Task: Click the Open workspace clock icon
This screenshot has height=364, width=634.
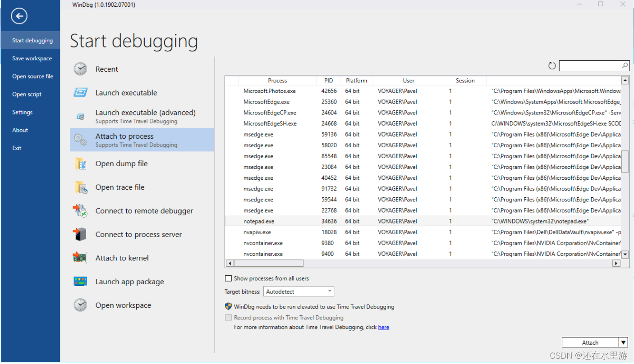Action: tap(80, 305)
